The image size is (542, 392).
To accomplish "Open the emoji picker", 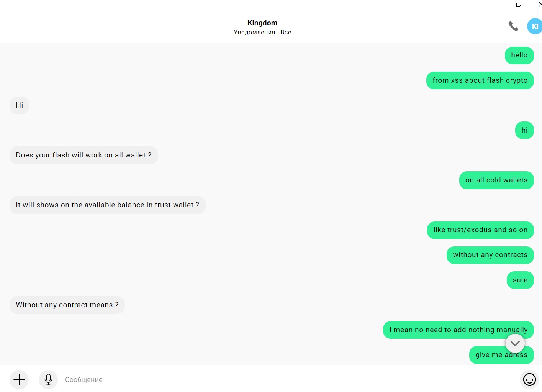I will (x=529, y=380).
